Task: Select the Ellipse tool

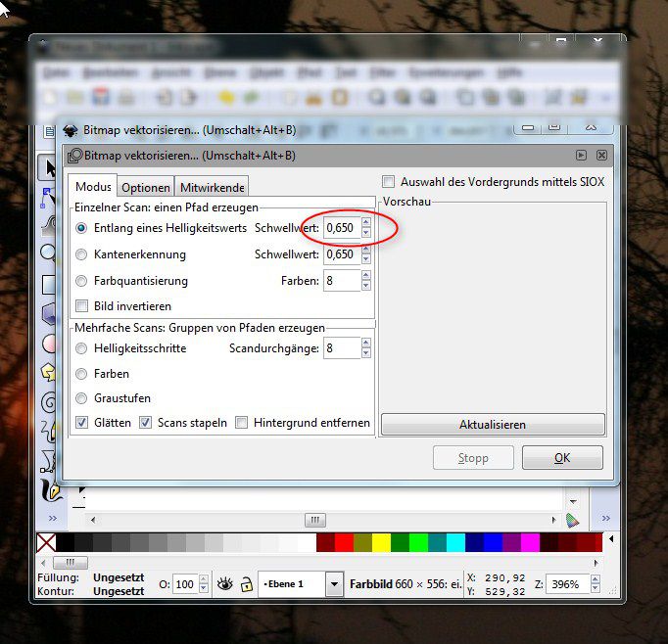Action: [49, 344]
